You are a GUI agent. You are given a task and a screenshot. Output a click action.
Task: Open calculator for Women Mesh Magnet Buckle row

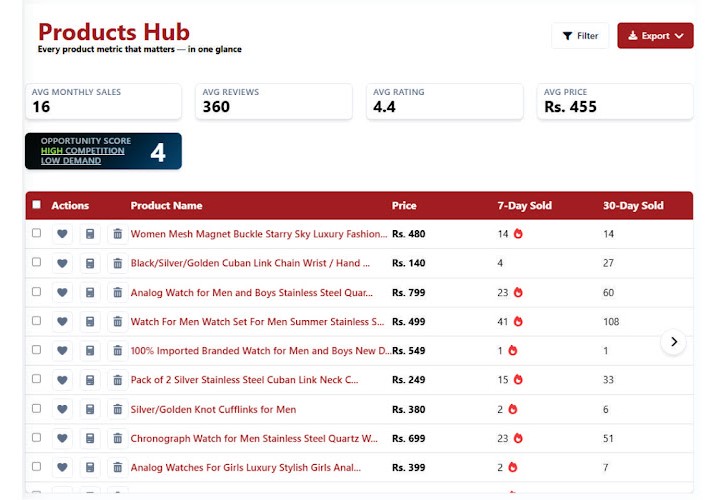[90, 234]
